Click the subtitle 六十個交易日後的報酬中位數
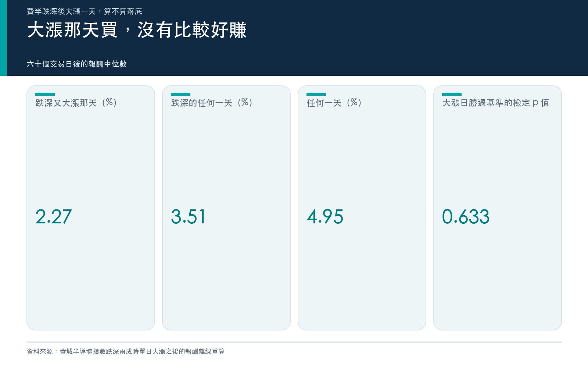Screen dimensions: 588x368 click(x=76, y=64)
